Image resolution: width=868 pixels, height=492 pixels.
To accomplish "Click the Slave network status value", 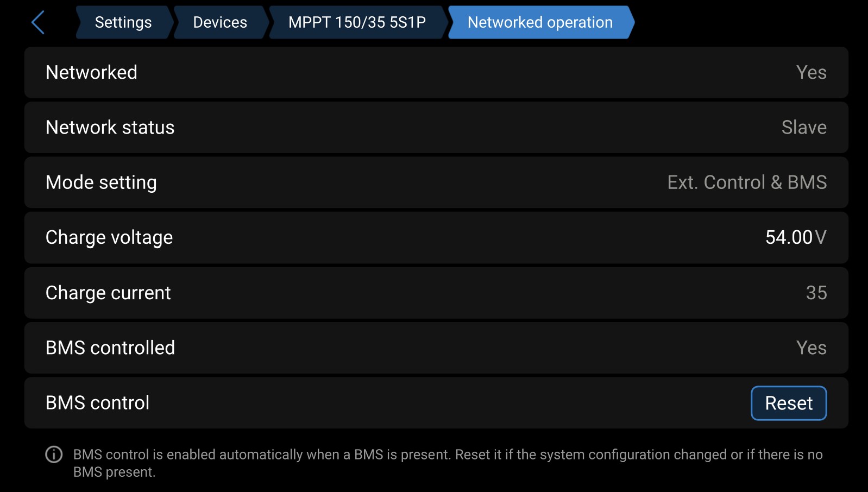I will pos(803,128).
